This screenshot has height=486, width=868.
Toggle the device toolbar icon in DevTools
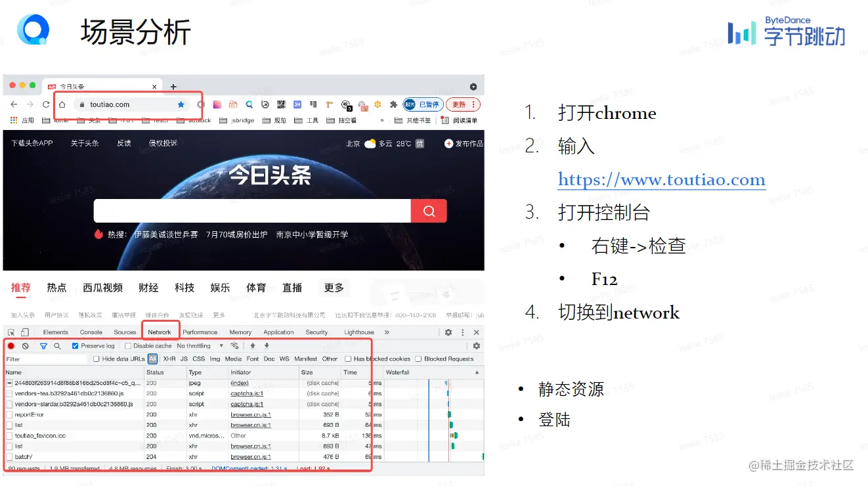coord(24,332)
